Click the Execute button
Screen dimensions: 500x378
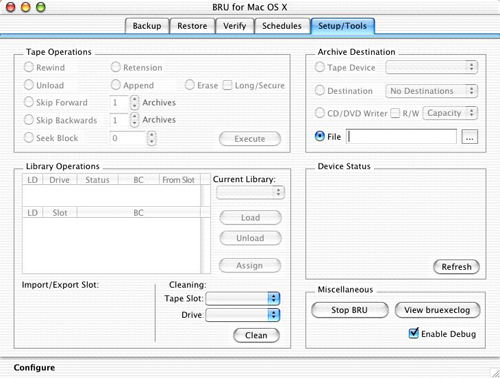click(x=250, y=139)
